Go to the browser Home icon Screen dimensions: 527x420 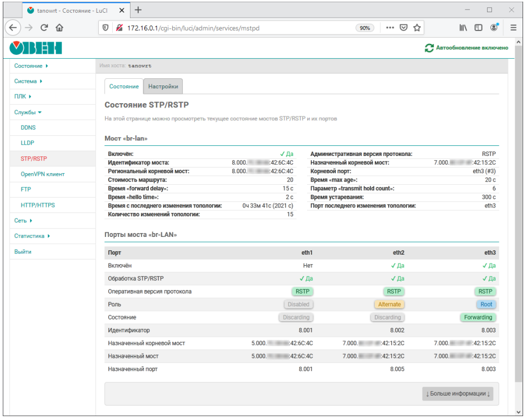[x=59, y=28]
